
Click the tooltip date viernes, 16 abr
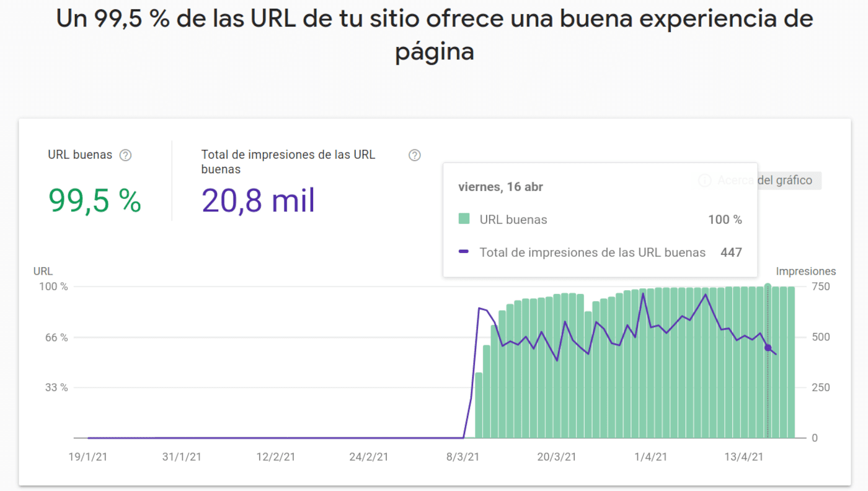(x=500, y=187)
